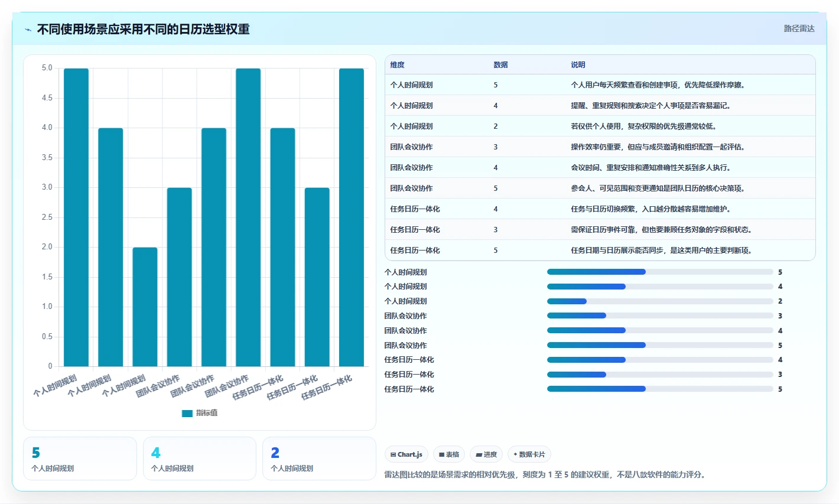Click table text 个人用户每天频繁查看和创建事项
This screenshot has height=504, width=839.
625,85
